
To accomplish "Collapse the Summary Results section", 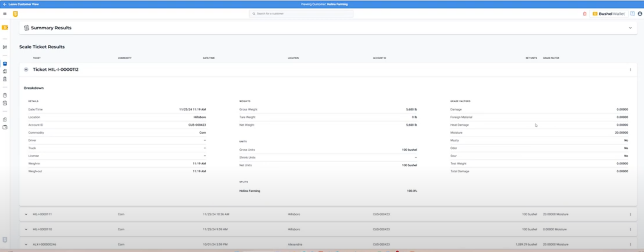I will point(630,28).
